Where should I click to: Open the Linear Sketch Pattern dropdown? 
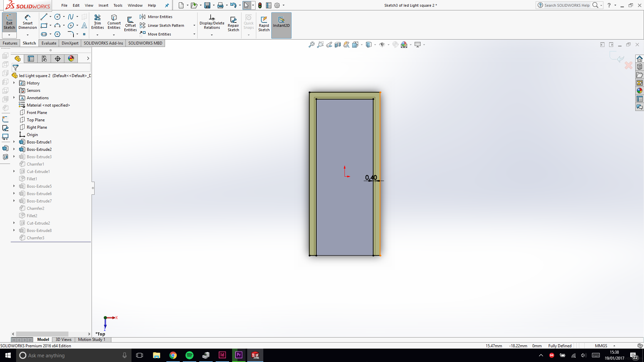[194, 25]
